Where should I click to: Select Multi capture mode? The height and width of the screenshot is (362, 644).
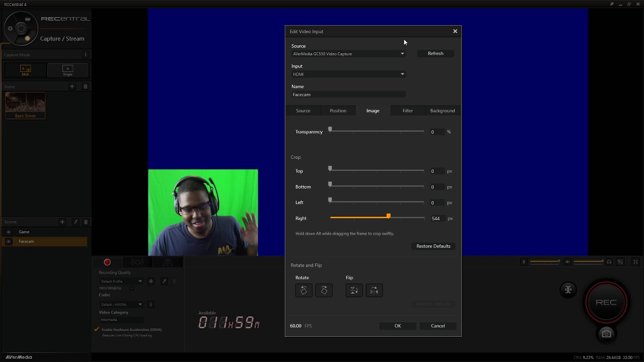(x=25, y=70)
